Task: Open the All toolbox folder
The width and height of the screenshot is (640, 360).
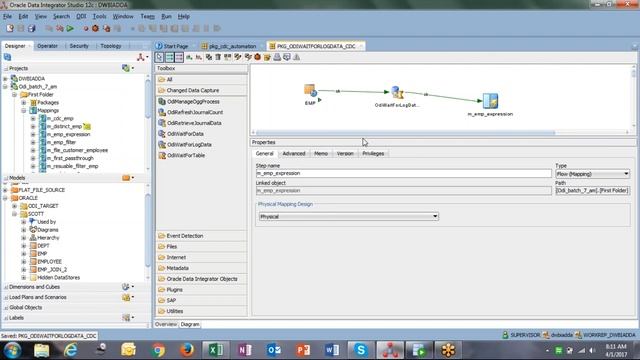Action: 202,79
